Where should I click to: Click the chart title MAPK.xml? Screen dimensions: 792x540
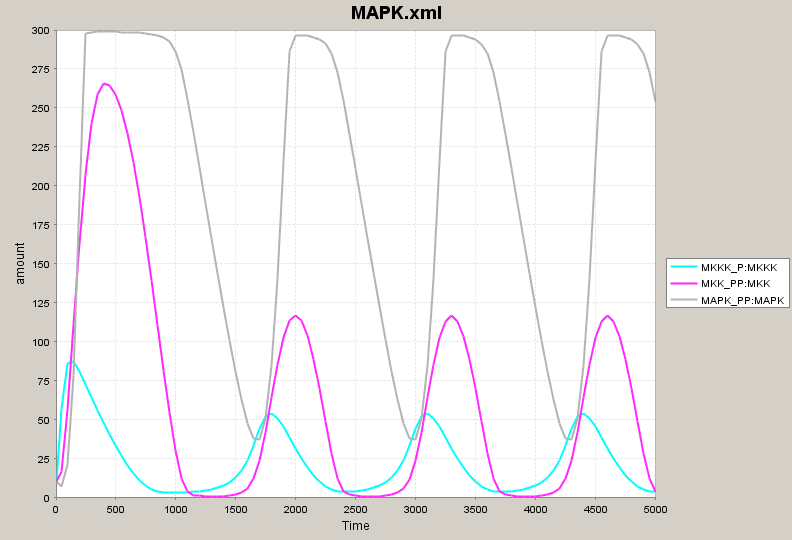(x=396, y=13)
